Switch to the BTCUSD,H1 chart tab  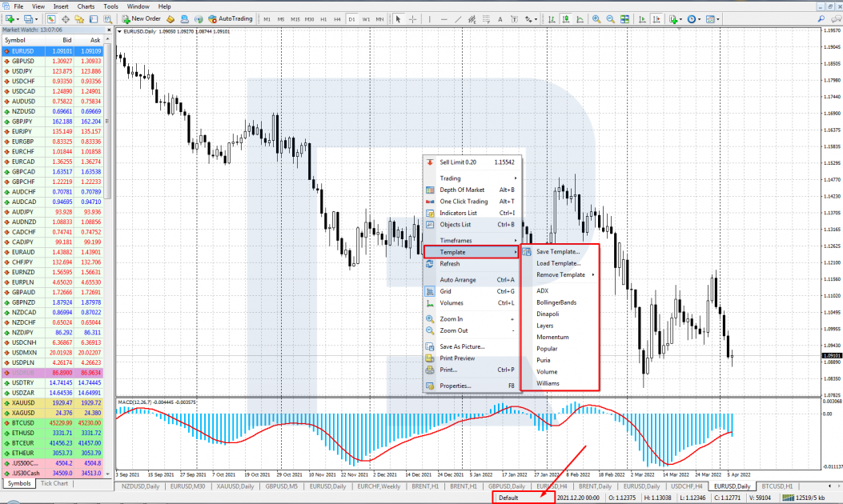pos(777,486)
